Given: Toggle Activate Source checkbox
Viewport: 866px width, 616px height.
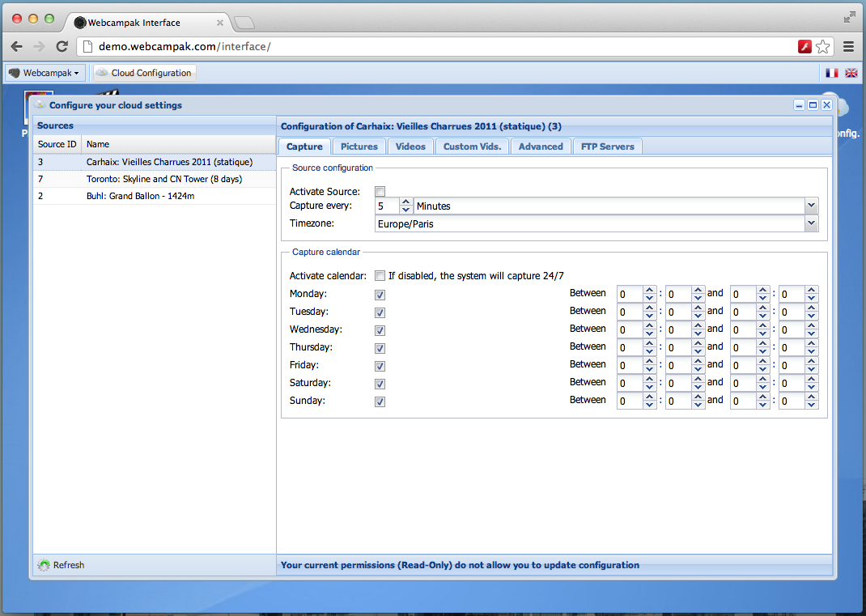Looking at the screenshot, I should [x=380, y=192].
